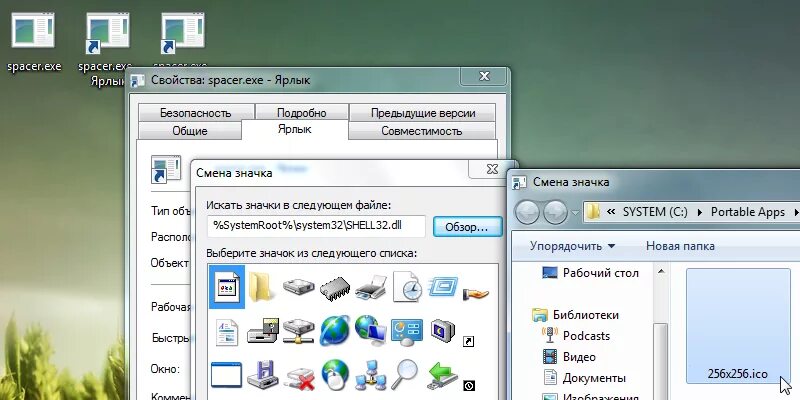Image resolution: width=800 pixels, height=400 pixels.
Task: Open the Упорядочить dropdown menu
Action: (x=572, y=246)
